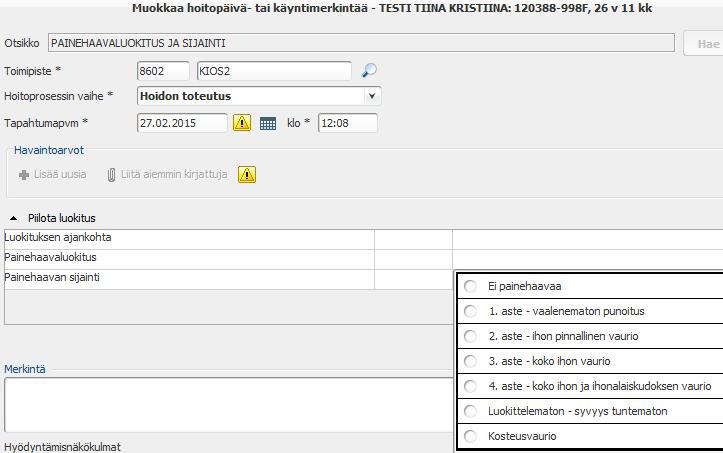723x453 pixels.
Task: Select 4. aste ihonalaiskudoksen vaurio option
Action: click(470, 386)
